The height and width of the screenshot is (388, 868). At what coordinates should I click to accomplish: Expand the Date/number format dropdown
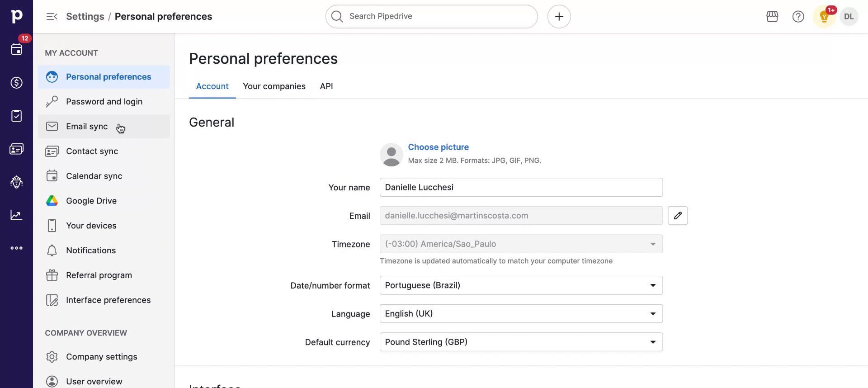tap(521, 285)
